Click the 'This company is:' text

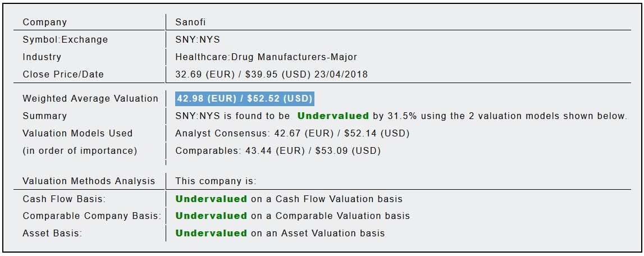click(216, 181)
